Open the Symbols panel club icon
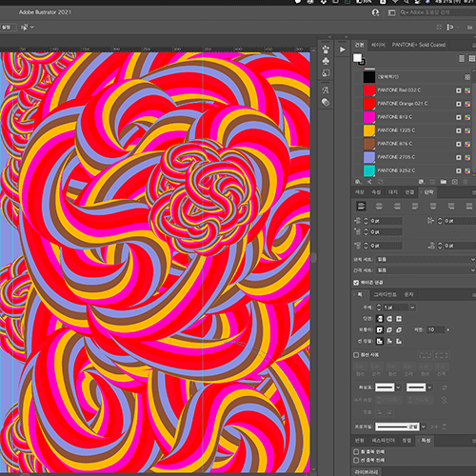Image resolution: width=476 pixels, height=476 pixels. 326,61
